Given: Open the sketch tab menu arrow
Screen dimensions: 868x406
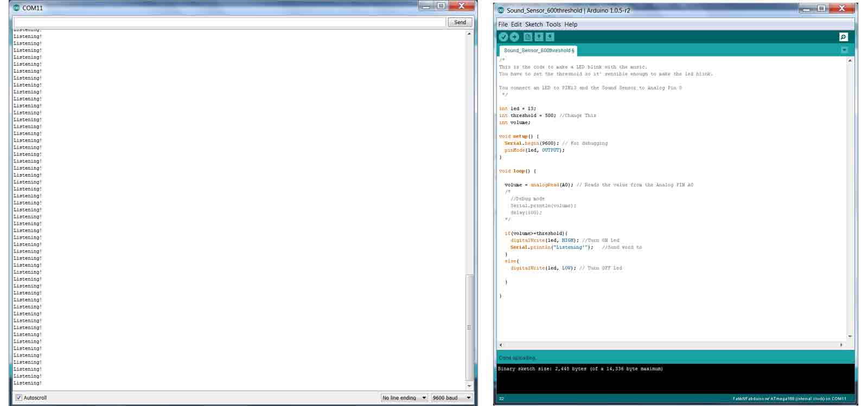Looking at the screenshot, I should [844, 50].
